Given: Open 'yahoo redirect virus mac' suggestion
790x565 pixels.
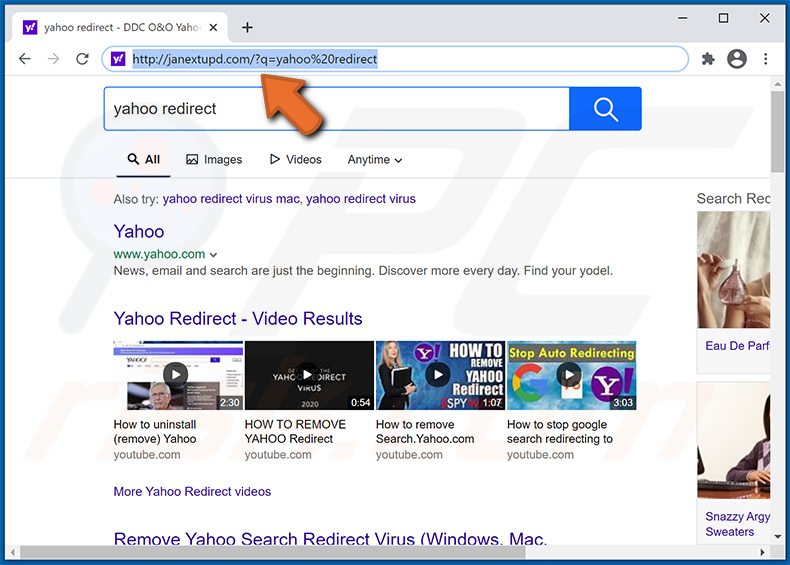Looking at the screenshot, I should [x=231, y=199].
